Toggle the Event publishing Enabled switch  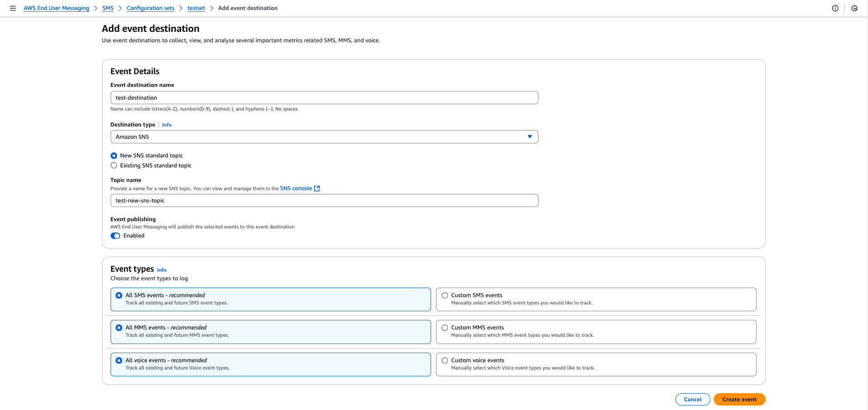coord(115,236)
